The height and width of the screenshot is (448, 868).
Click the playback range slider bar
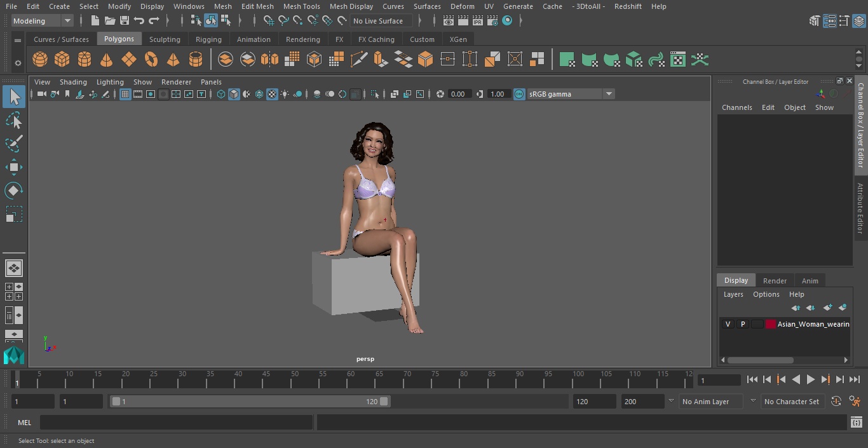[250, 402]
